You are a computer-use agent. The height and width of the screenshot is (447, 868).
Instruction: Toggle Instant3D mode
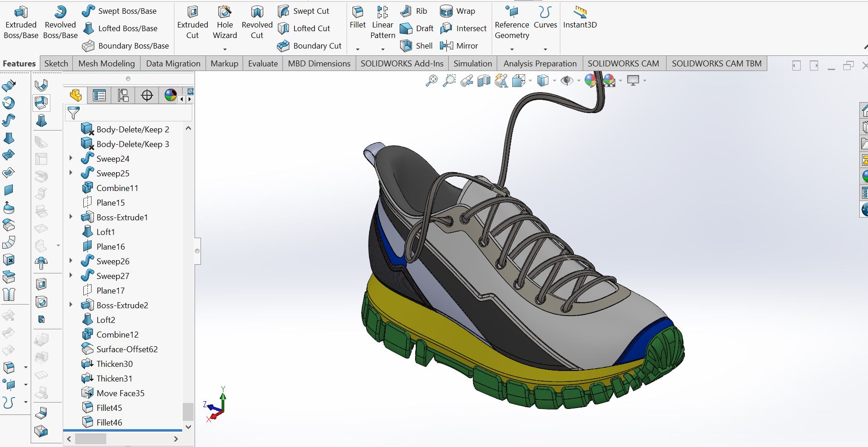pos(580,18)
